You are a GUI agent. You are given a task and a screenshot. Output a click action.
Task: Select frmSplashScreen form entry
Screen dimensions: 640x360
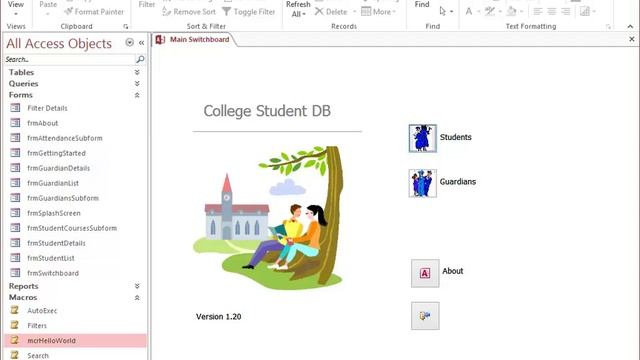[x=53, y=213]
